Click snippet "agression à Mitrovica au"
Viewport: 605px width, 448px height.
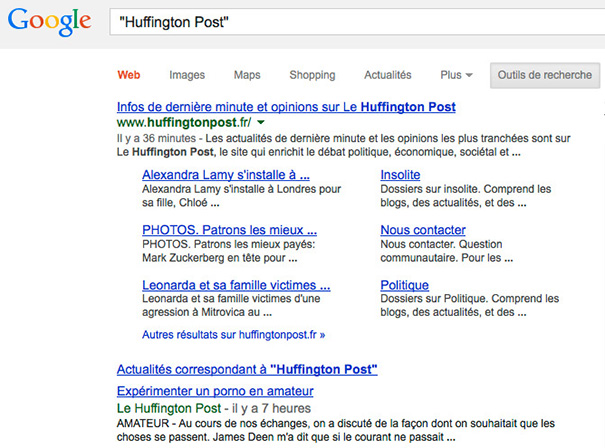point(207,312)
